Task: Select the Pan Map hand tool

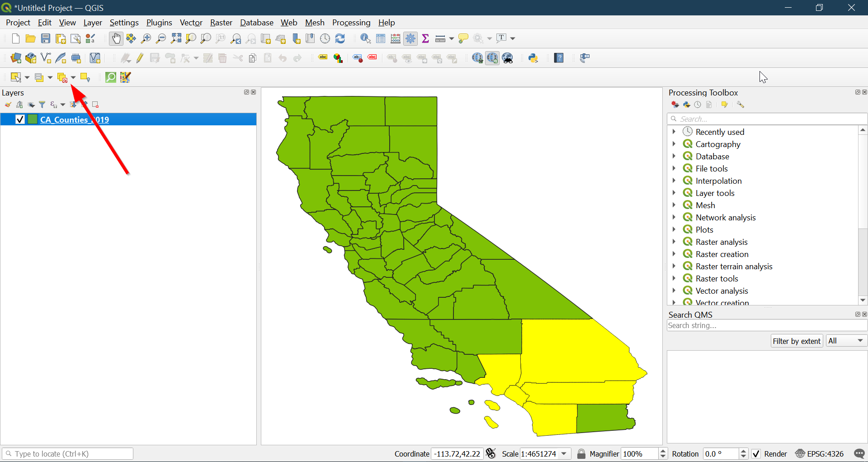Action: tap(116, 39)
